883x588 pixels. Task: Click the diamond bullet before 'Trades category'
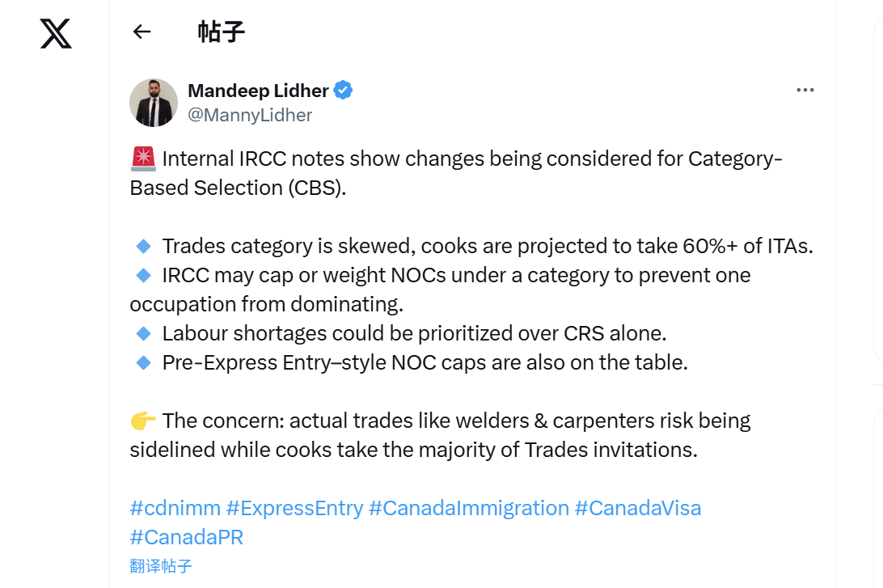144,246
